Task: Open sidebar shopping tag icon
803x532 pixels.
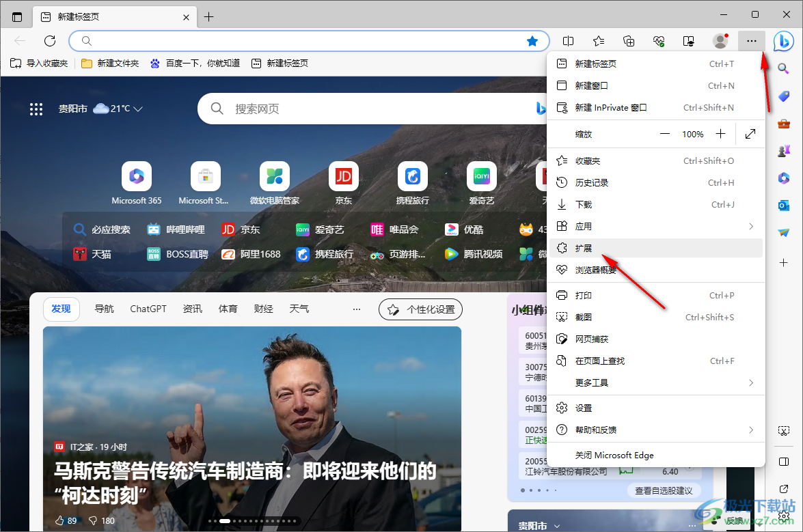Action: [x=784, y=96]
